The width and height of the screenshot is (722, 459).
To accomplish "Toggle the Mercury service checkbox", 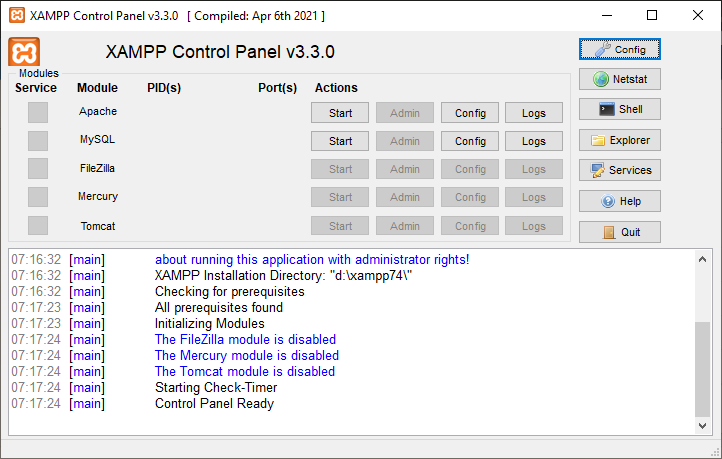I will [38, 197].
